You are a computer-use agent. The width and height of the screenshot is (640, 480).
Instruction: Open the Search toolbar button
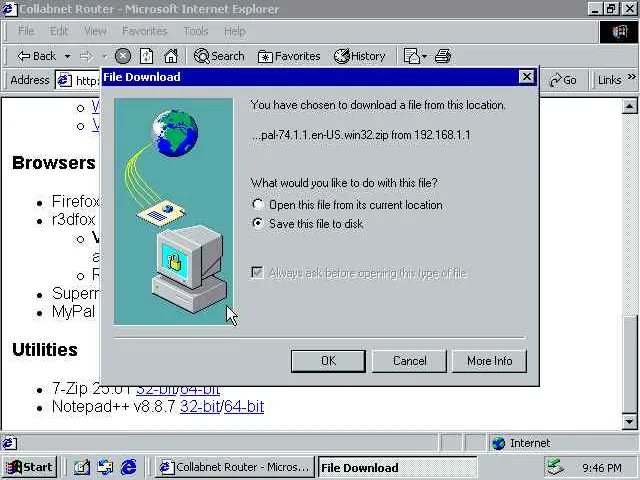coord(219,56)
